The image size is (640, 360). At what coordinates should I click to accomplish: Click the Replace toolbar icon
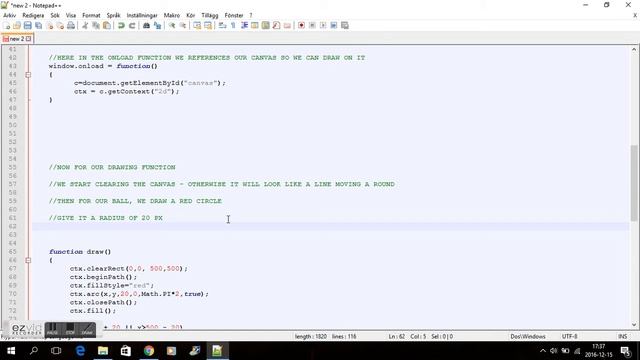point(157,25)
